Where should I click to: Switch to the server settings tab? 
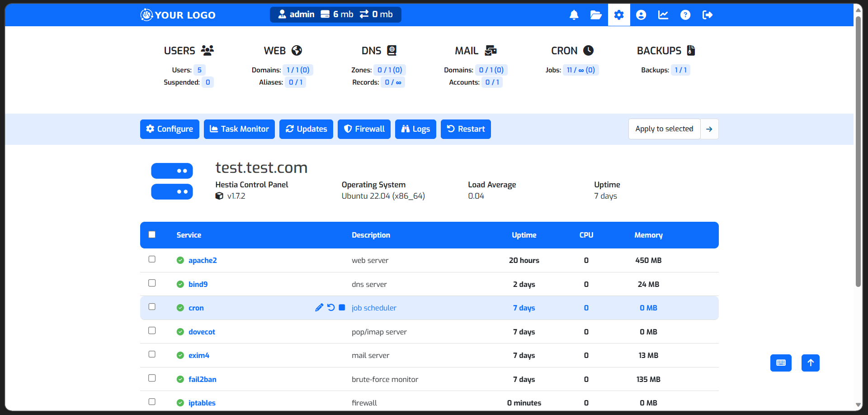(618, 14)
